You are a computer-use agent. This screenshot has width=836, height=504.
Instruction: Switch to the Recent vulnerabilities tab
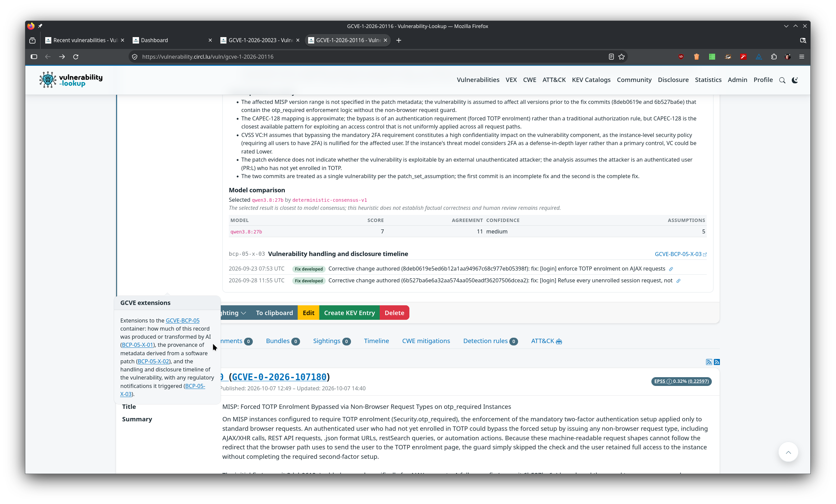tap(85, 40)
